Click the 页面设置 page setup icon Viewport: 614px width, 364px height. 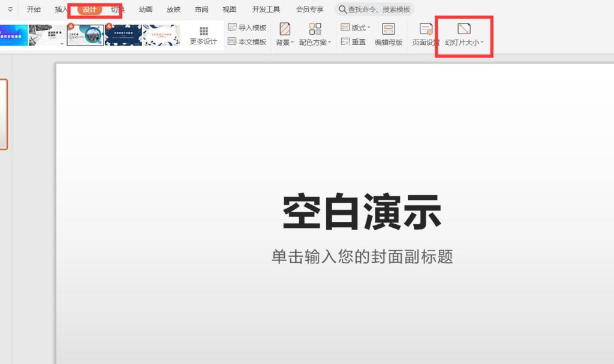click(x=426, y=29)
